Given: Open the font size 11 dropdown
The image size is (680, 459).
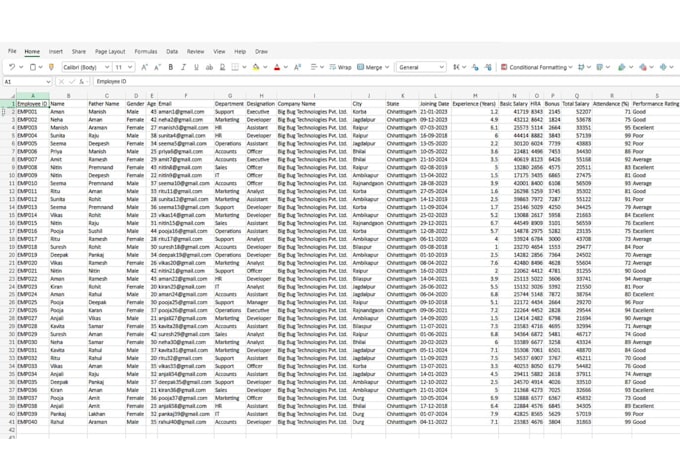Looking at the screenshot, I should point(130,67).
